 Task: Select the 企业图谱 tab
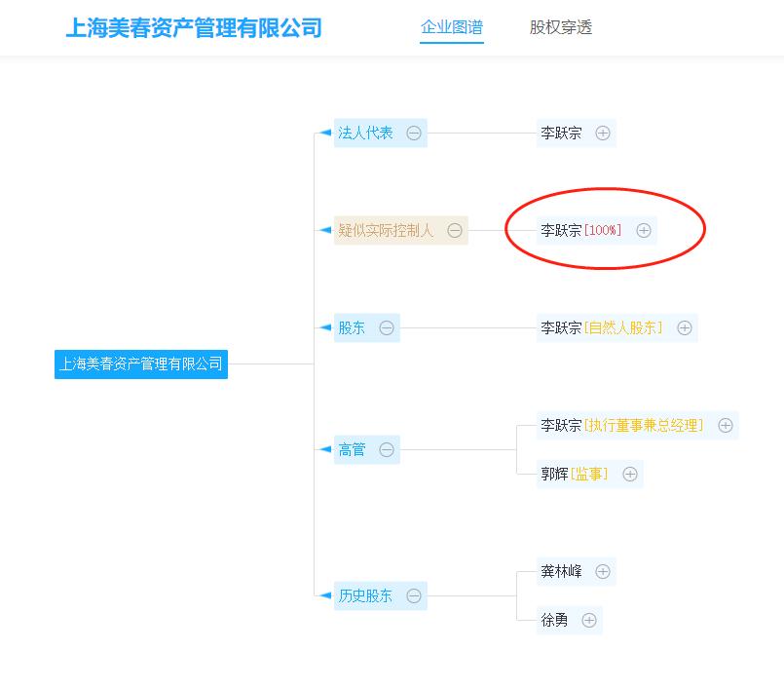click(x=451, y=28)
